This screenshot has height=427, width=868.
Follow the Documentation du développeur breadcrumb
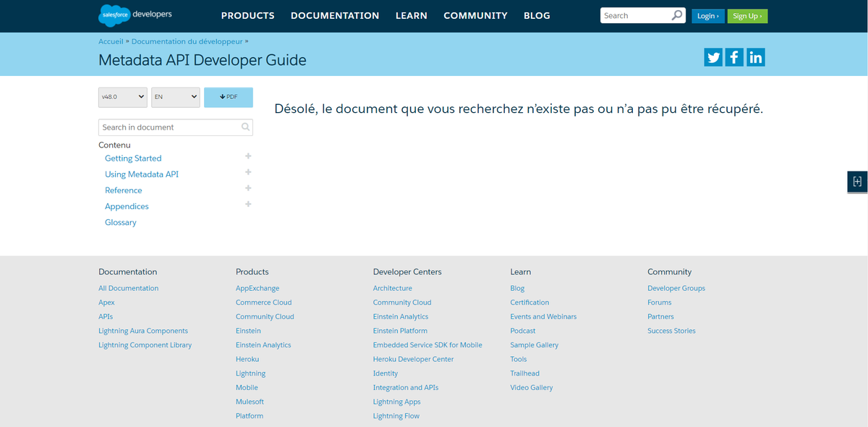(x=187, y=41)
